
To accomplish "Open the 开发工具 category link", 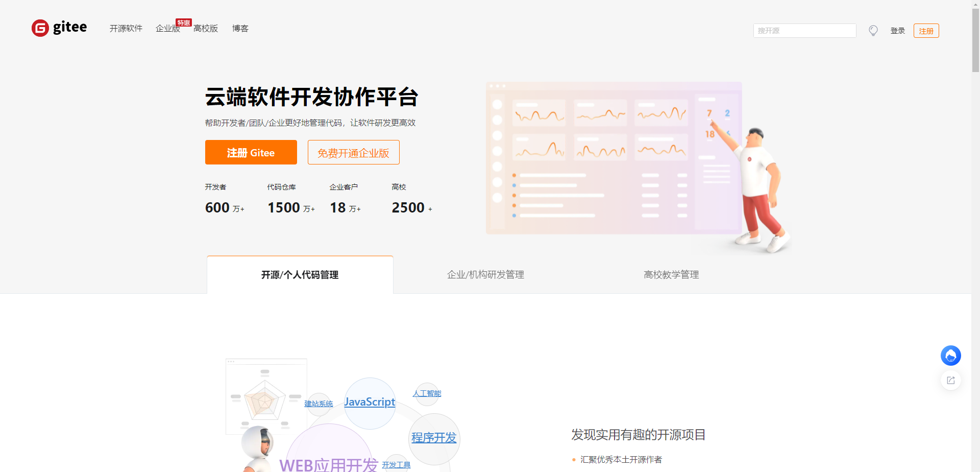I will coord(396,465).
